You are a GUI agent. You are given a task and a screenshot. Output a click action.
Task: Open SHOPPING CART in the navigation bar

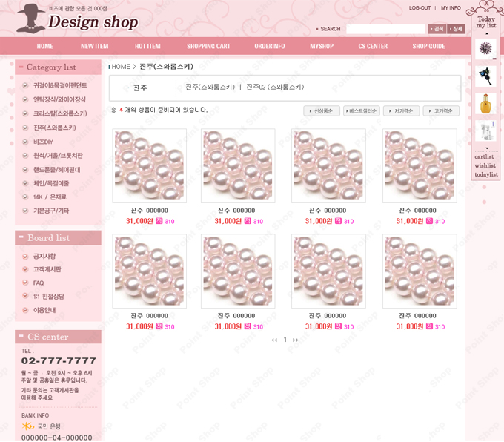pyautogui.click(x=208, y=46)
